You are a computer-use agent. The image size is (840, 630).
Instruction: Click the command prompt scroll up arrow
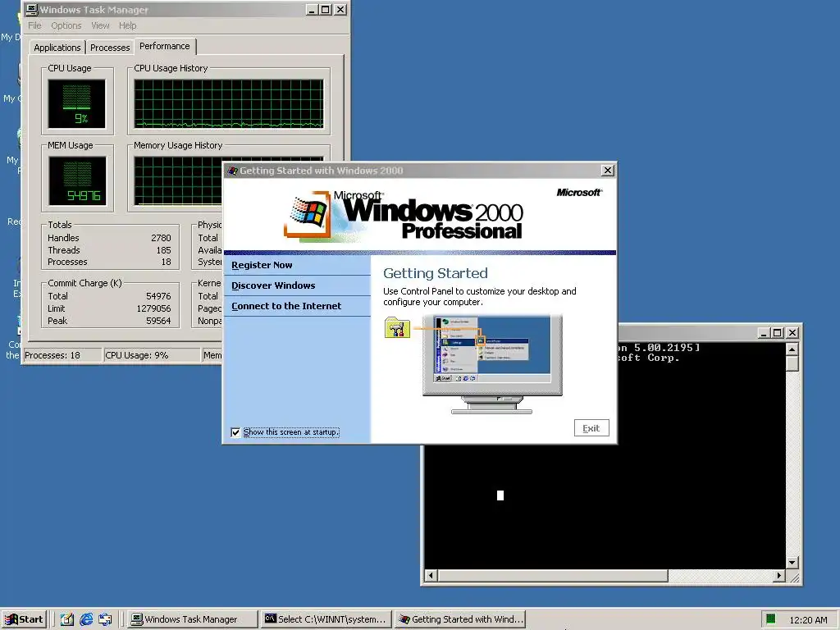coord(792,349)
